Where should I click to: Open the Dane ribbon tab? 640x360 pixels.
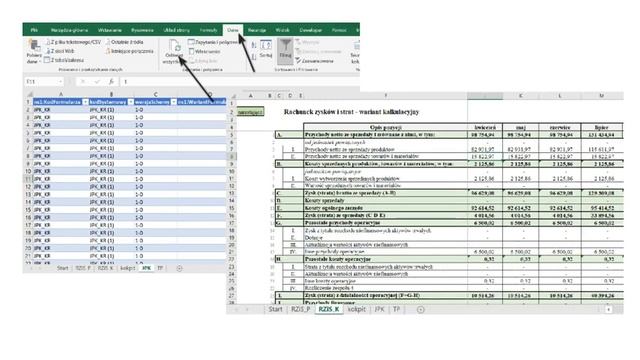[x=233, y=30]
